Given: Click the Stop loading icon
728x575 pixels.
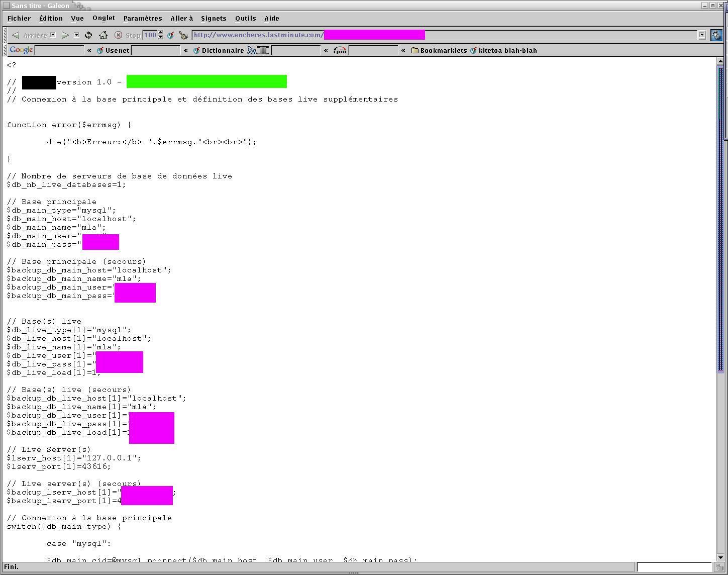Looking at the screenshot, I should coord(118,35).
